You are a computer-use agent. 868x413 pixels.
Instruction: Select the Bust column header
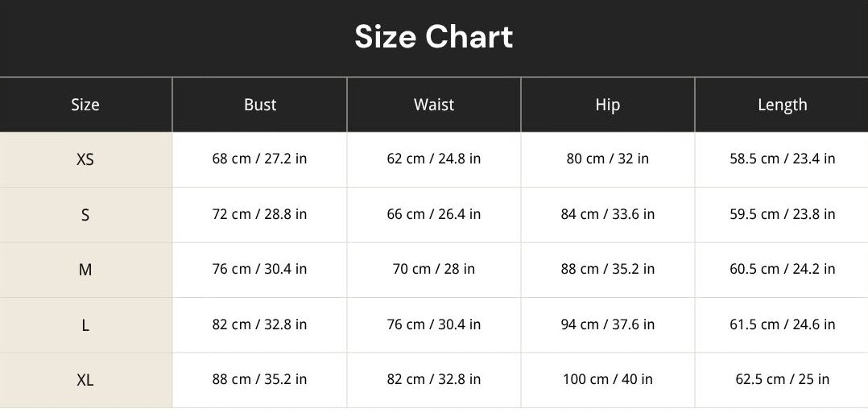(x=259, y=105)
